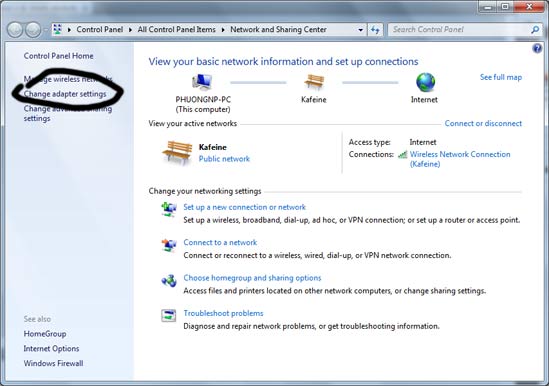Click the PHUONGNP-PC computer icon

point(202,82)
